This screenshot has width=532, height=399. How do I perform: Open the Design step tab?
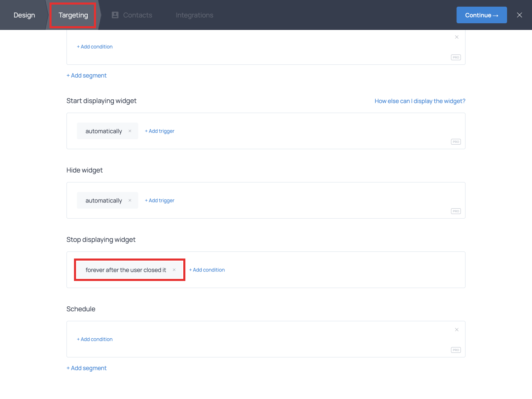pos(24,15)
